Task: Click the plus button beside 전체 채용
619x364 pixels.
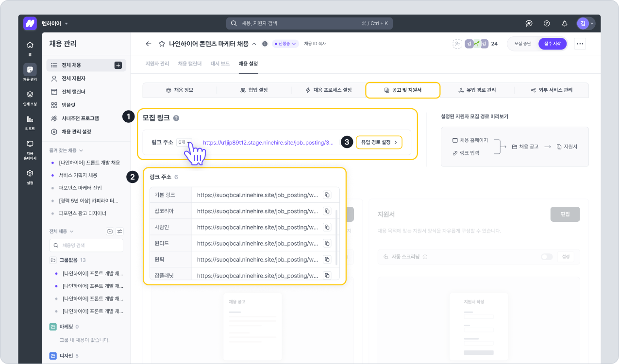Action: point(118,65)
